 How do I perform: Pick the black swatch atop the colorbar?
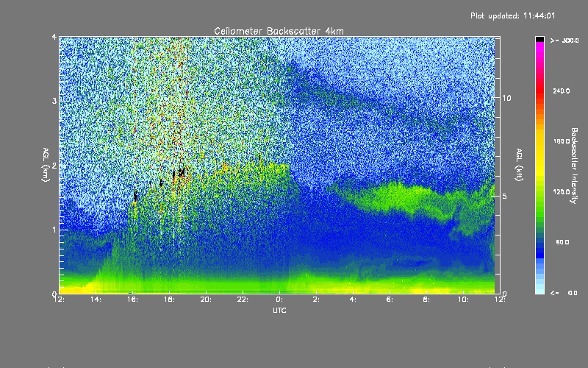pyautogui.click(x=539, y=39)
